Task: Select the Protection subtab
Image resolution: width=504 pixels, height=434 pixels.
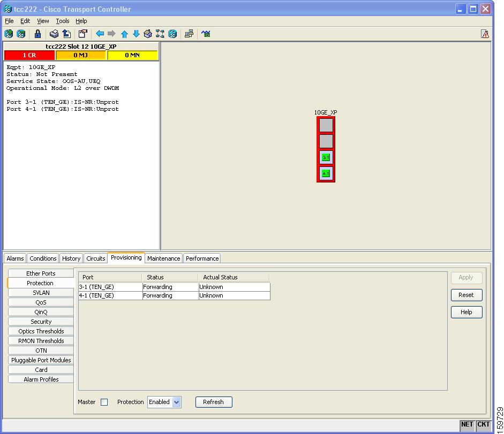Action: [x=40, y=283]
